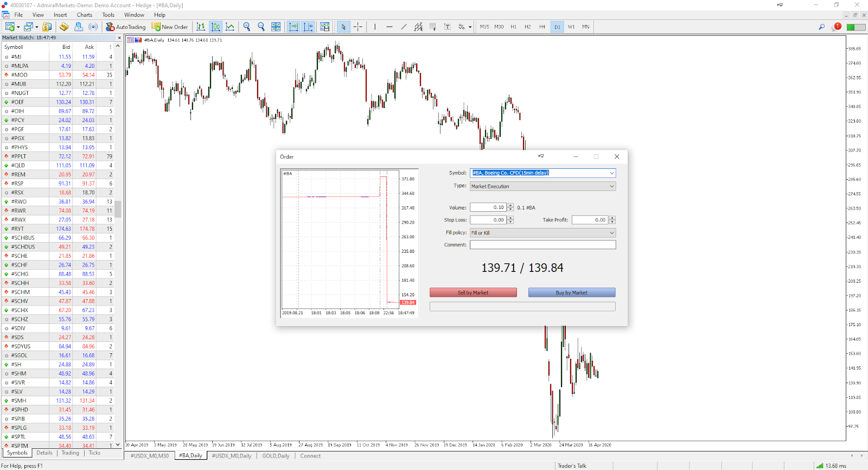
Task: Enable the H4 timeframe
Action: (542, 27)
